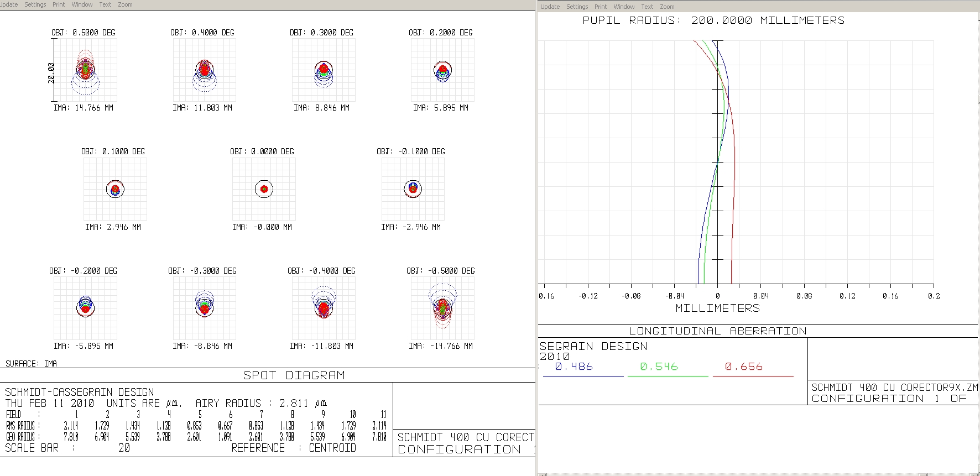Click the -0.12 axis tick label
Image resolution: width=980 pixels, height=476 pixels.
(588, 296)
